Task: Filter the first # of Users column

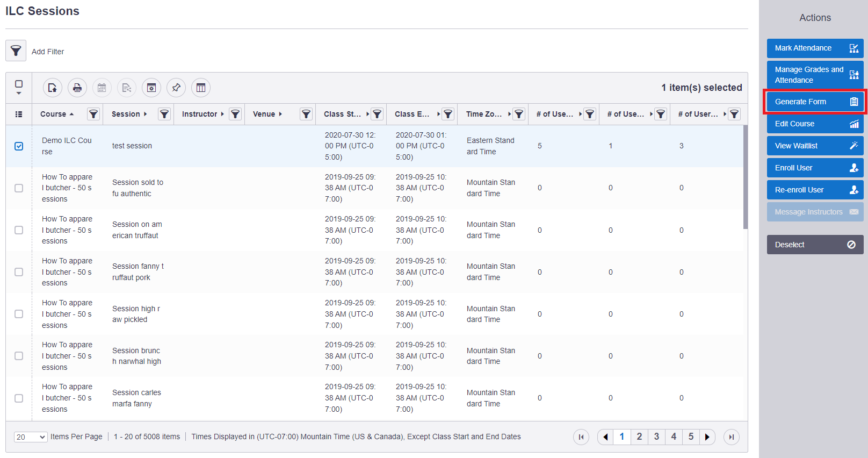Action: [590, 114]
